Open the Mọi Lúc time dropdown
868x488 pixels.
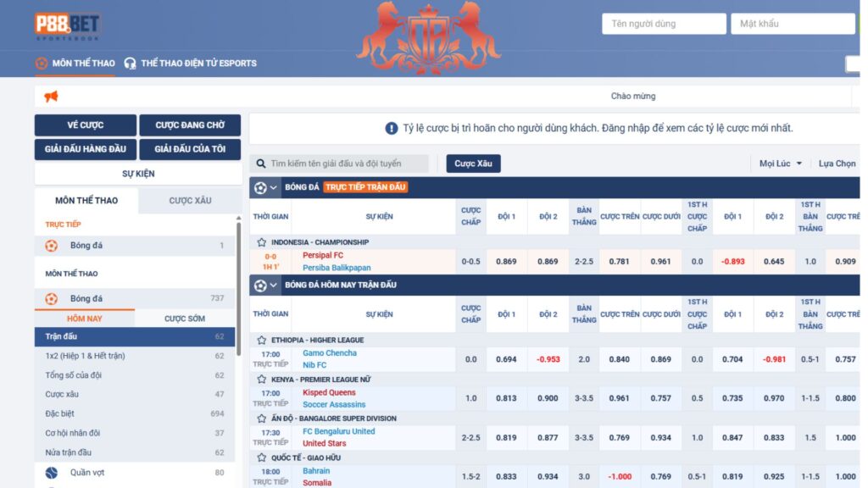coord(780,164)
